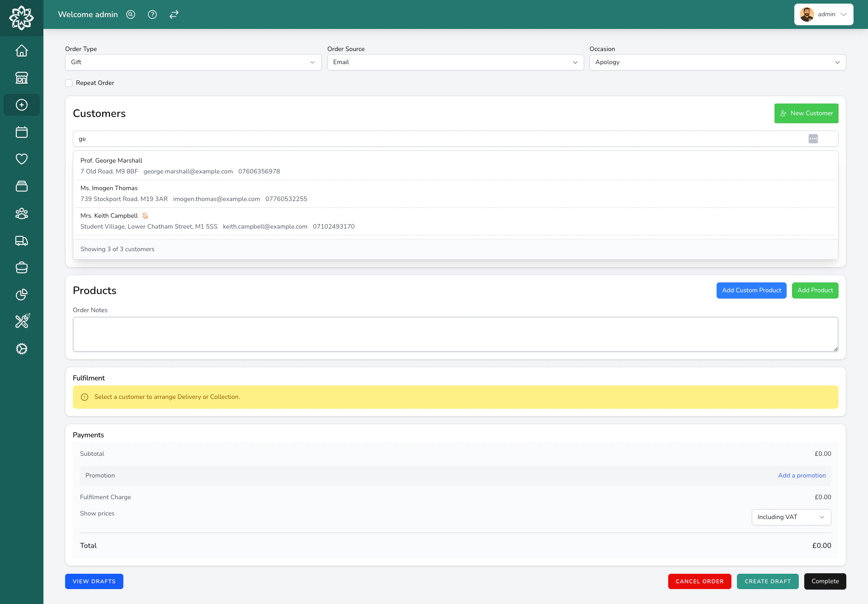868x604 pixels.
Task: Open the Customers section via the people icon
Action: (x=21, y=213)
